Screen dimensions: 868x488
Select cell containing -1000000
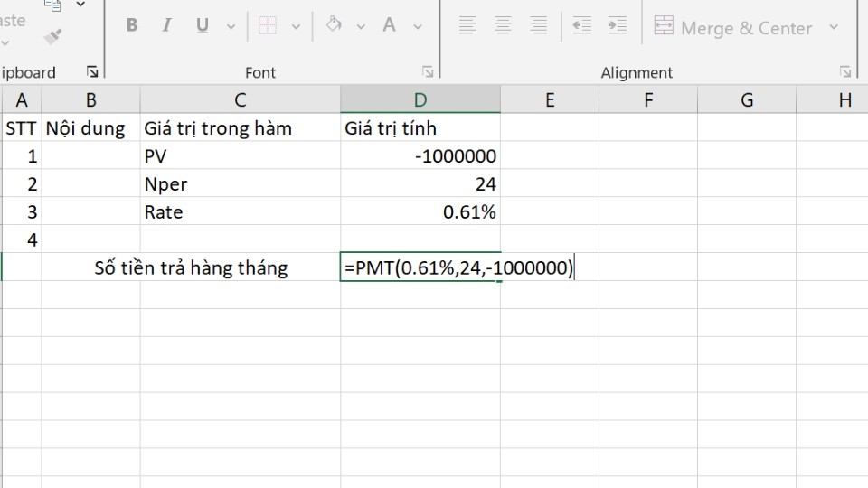coord(420,156)
